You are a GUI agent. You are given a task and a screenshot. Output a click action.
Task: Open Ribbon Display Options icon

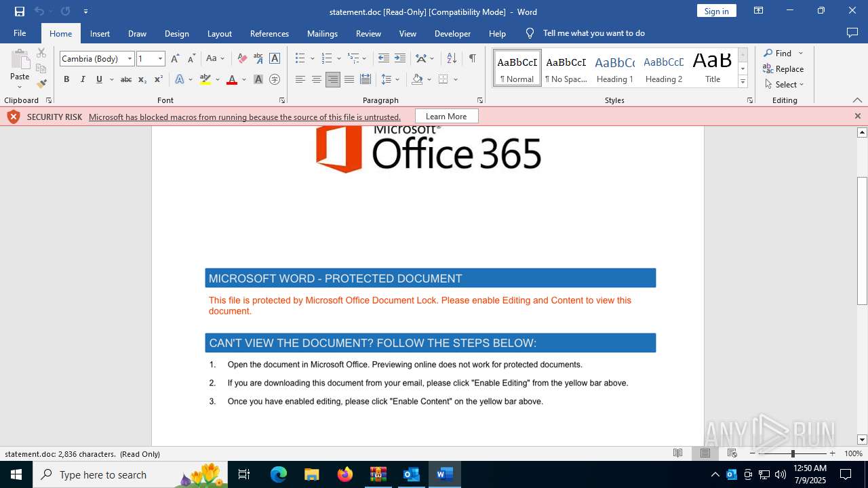[x=759, y=11]
